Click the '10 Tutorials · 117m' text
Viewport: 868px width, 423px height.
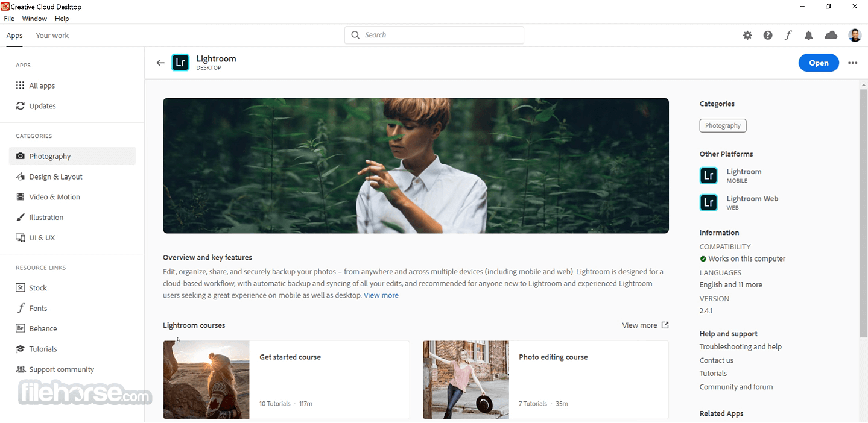click(286, 404)
